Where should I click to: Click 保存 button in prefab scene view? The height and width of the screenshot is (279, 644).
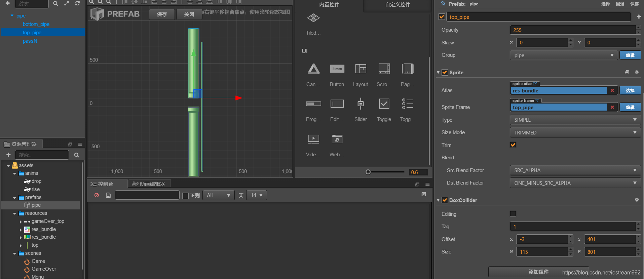[162, 14]
